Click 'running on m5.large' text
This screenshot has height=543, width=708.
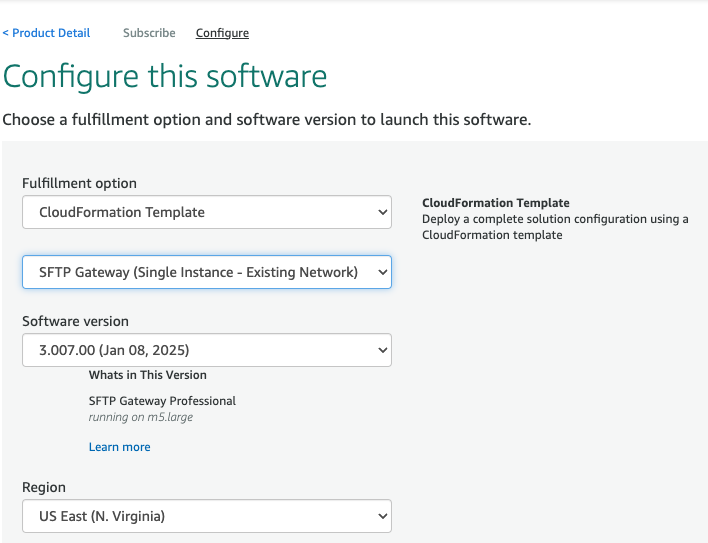141,417
